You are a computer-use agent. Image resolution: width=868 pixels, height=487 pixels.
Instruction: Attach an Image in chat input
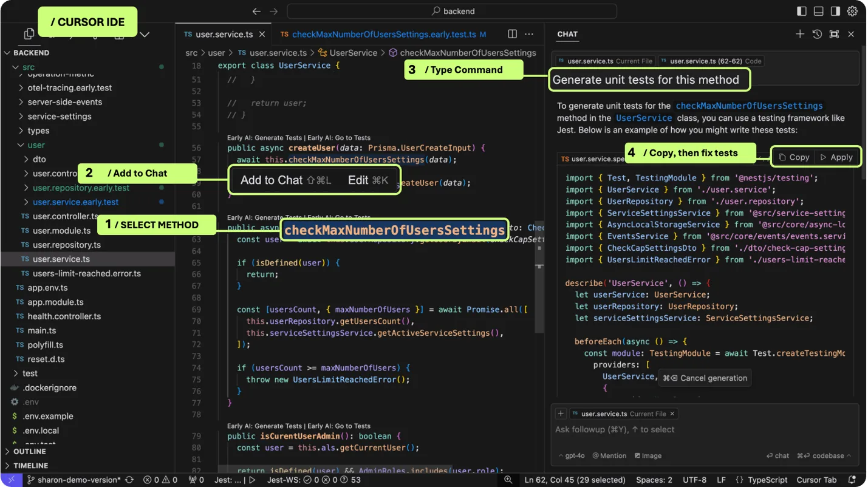click(648, 455)
